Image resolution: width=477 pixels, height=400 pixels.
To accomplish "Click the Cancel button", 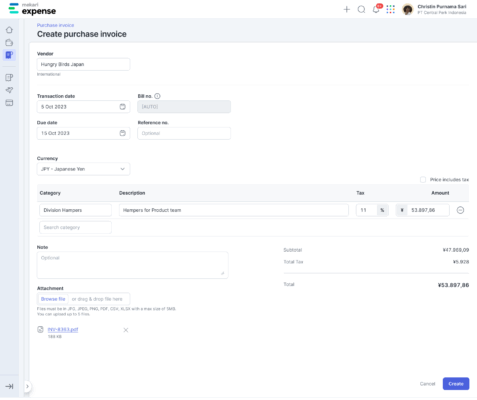I will (x=427, y=384).
